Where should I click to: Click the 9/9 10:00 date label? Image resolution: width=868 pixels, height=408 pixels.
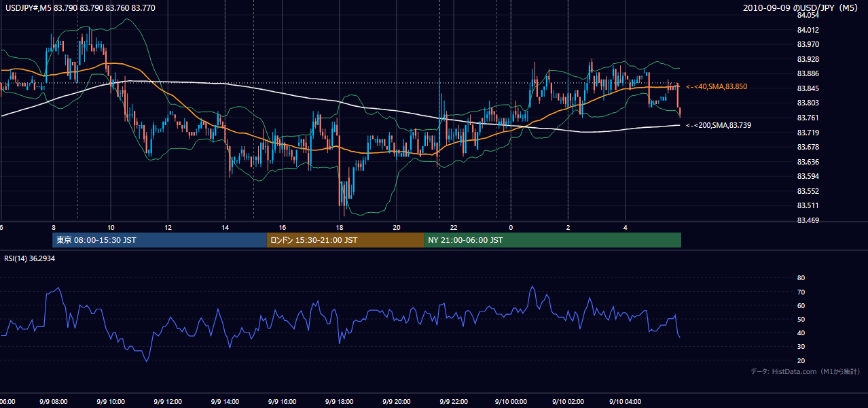point(111,402)
